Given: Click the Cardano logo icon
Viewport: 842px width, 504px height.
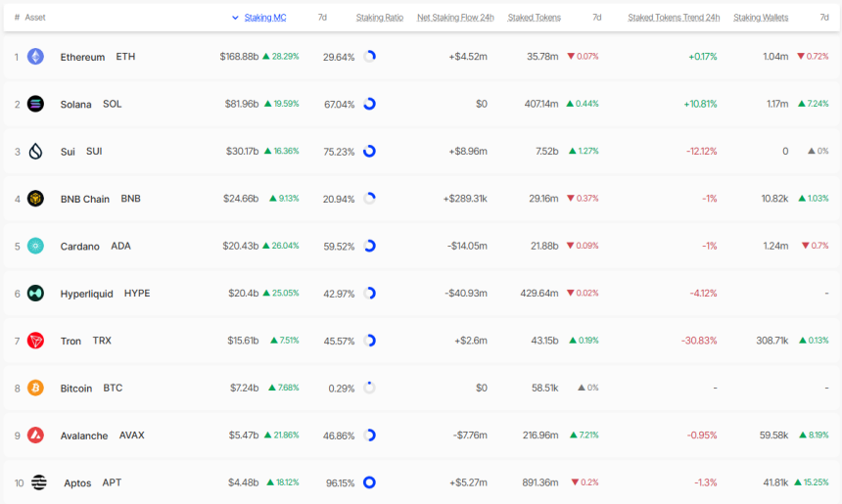Looking at the screenshot, I should coord(35,246).
